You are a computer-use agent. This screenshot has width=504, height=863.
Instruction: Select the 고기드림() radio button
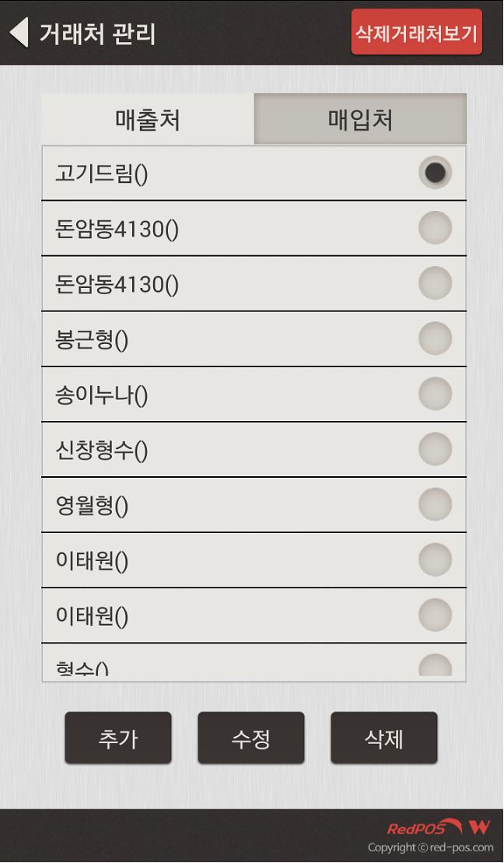tap(435, 172)
